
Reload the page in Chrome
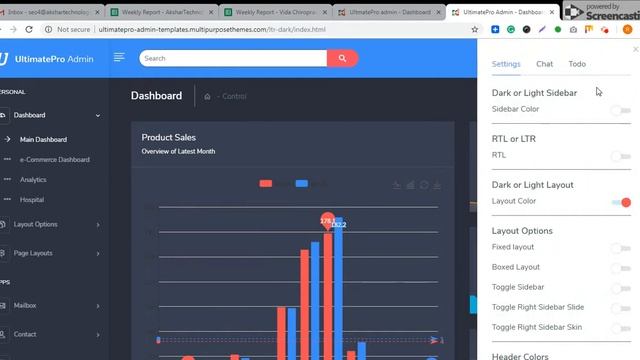29,29
